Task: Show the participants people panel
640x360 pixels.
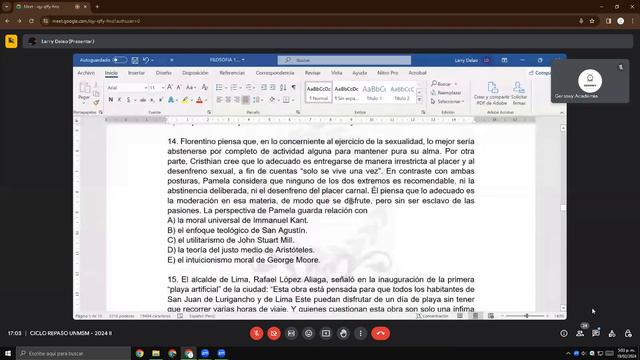Action: coord(580,333)
